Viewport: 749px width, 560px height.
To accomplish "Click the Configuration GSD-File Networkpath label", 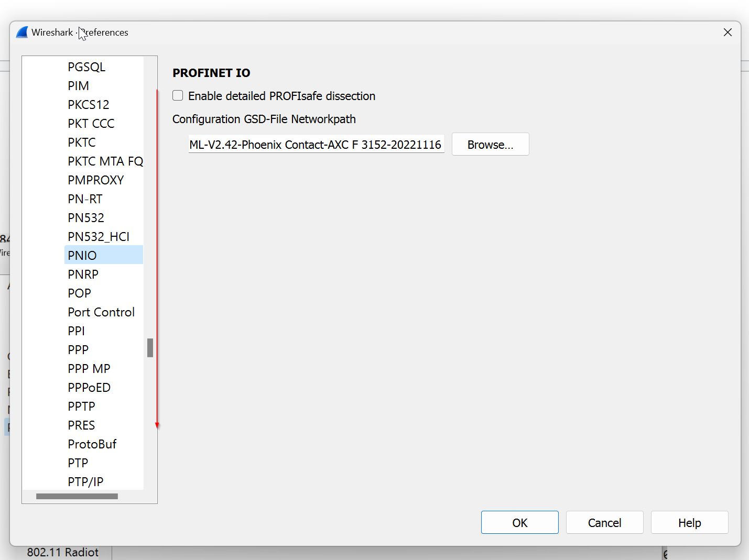I will pyautogui.click(x=264, y=119).
